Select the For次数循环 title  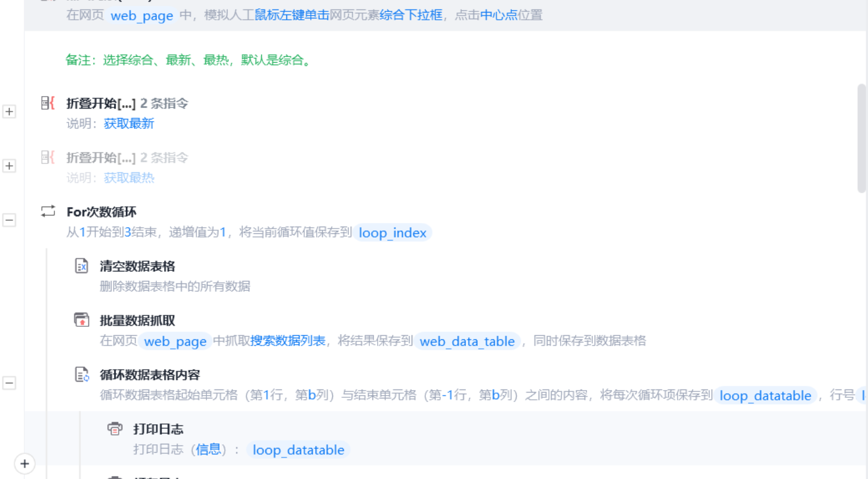pos(102,212)
